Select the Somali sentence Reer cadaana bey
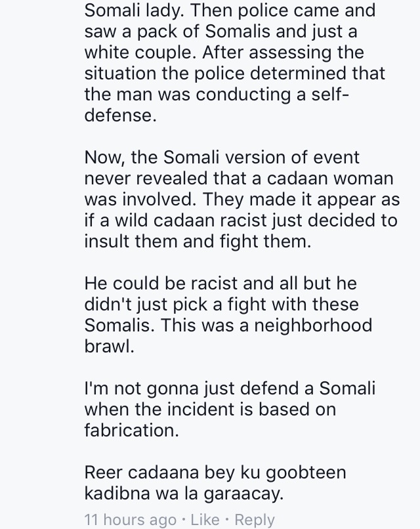The image size is (420, 529). [215, 482]
